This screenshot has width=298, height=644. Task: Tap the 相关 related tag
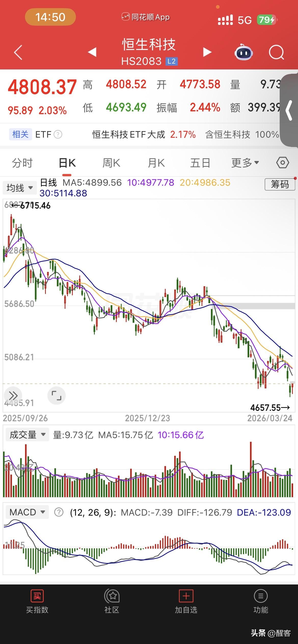[20, 134]
